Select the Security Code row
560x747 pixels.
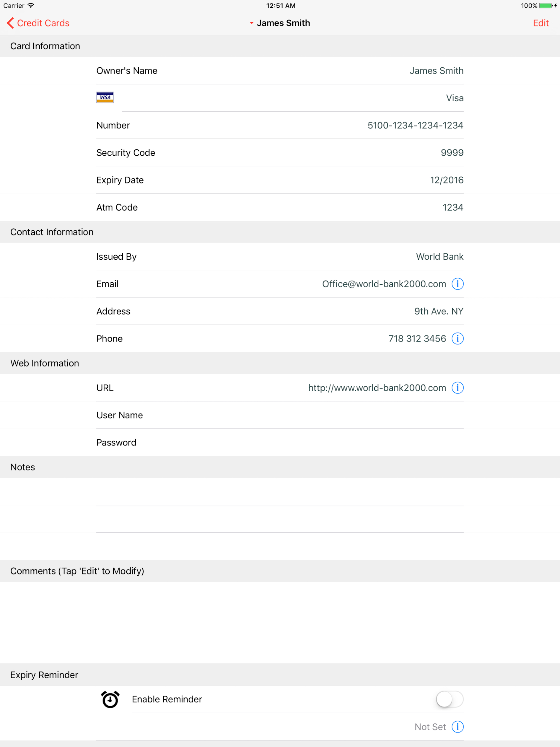(x=280, y=153)
